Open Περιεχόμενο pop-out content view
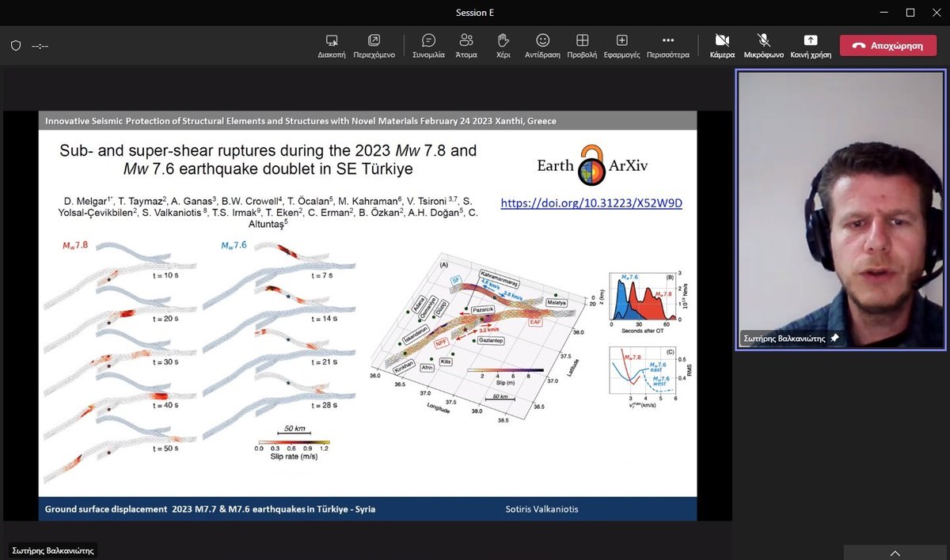The image size is (950, 560). [x=374, y=46]
